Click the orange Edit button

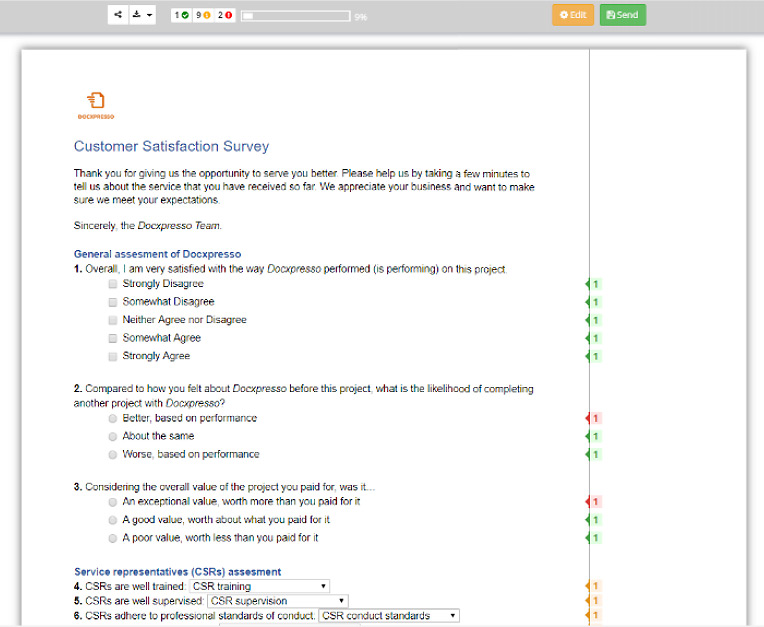coord(573,15)
